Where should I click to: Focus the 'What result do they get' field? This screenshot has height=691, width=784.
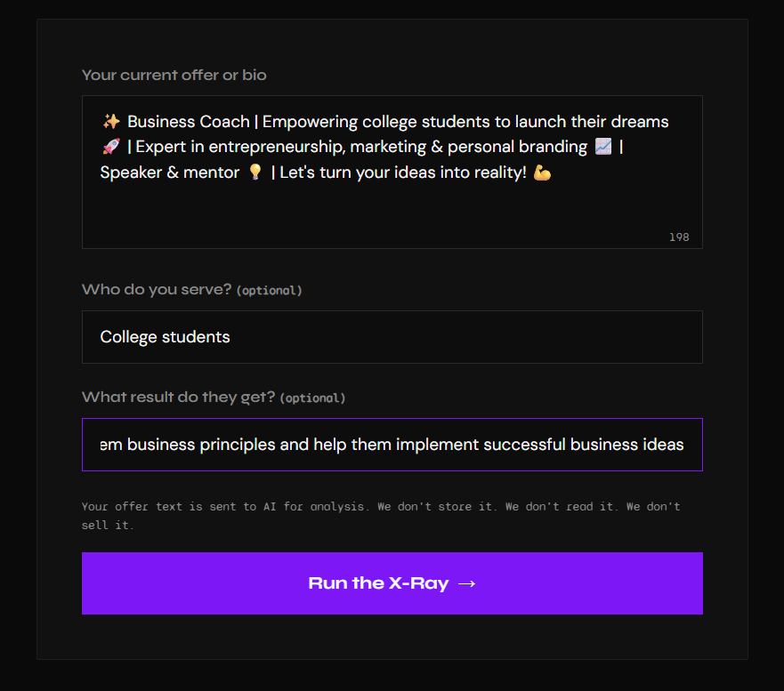[392, 445]
